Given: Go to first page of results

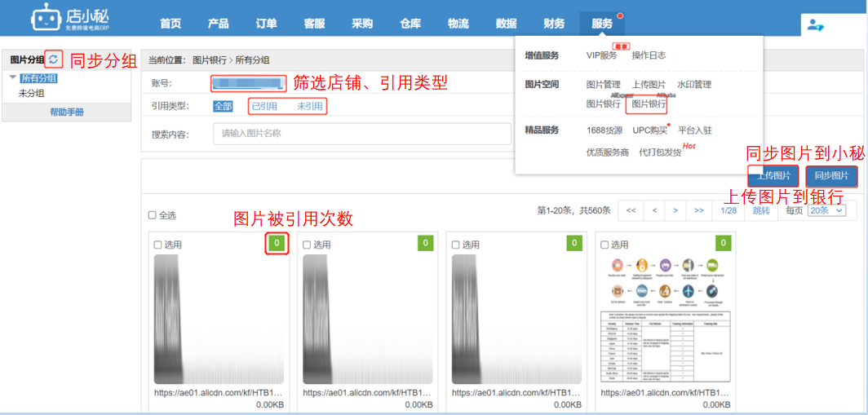Looking at the screenshot, I should pyautogui.click(x=630, y=210).
